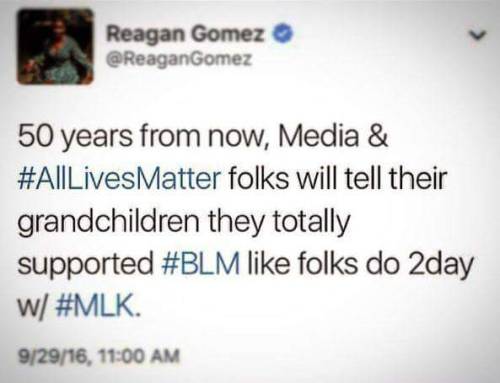Visit the @ReaganGomez handle link
This screenshot has height=383, width=500.
pyautogui.click(x=178, y=60)
